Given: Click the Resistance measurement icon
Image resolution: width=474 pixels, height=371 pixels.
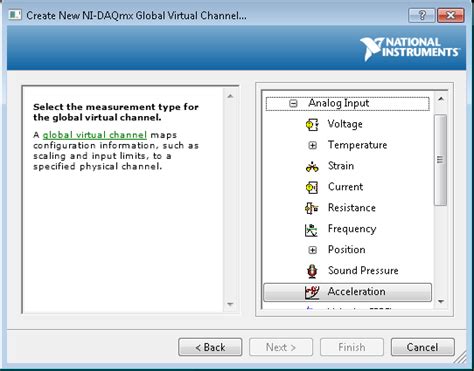Looking at the screenshot, I should pyautogui.click(x=312, y=208).
